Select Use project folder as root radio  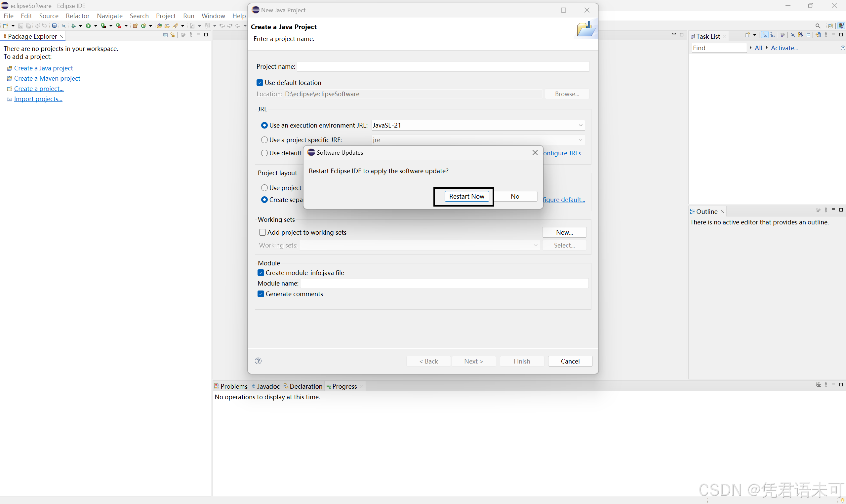pyautogui.click(x=264, y=188)
